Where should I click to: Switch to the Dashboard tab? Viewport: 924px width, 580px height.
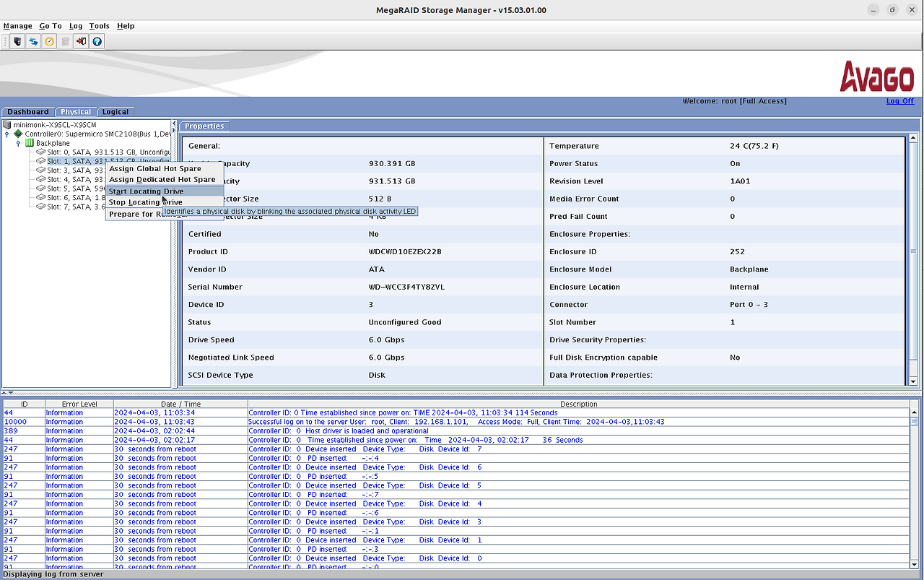[x=28, y=112]
